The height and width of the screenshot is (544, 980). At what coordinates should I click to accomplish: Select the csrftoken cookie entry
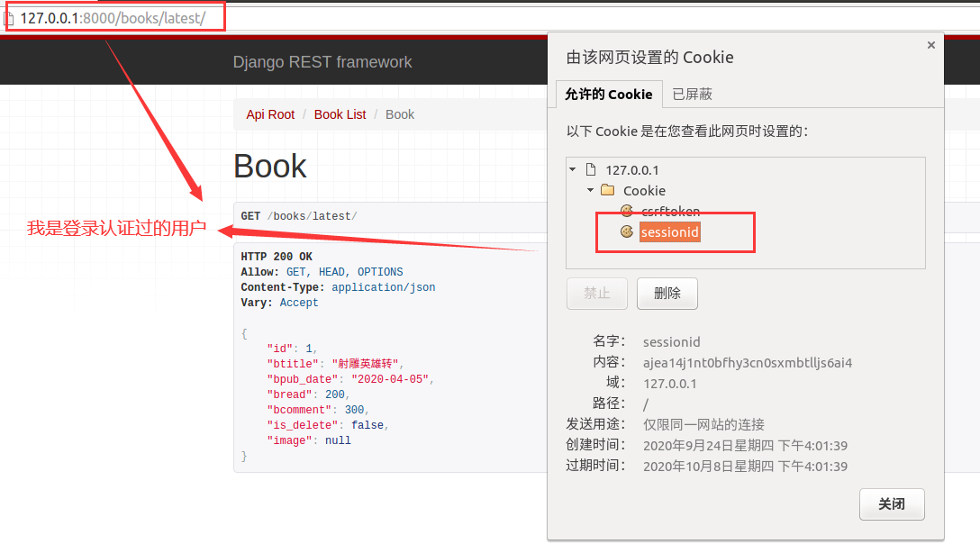(671, 212)
